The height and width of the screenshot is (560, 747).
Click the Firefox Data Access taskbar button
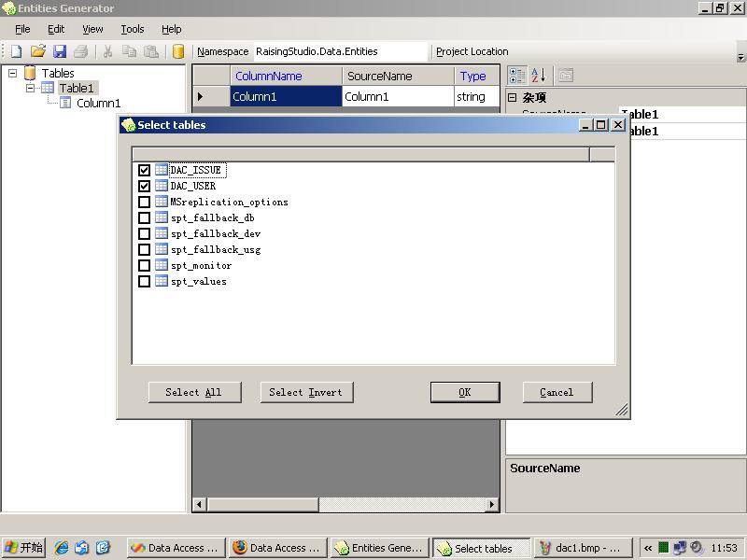tap(276, 548)
